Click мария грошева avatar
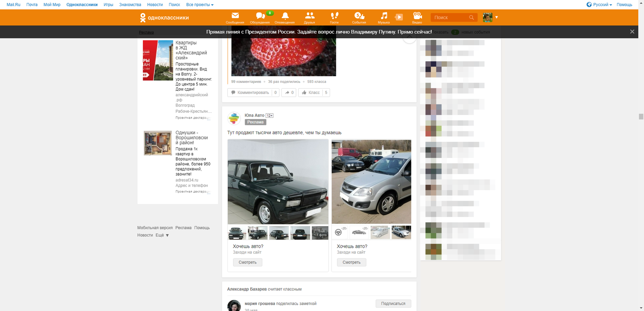Image resolution: width=644 pixels, height=311 pixels. [234, 306]
